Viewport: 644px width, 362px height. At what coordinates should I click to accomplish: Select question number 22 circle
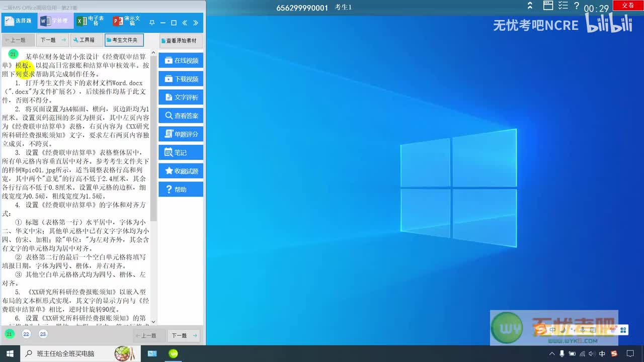[26, 334]
